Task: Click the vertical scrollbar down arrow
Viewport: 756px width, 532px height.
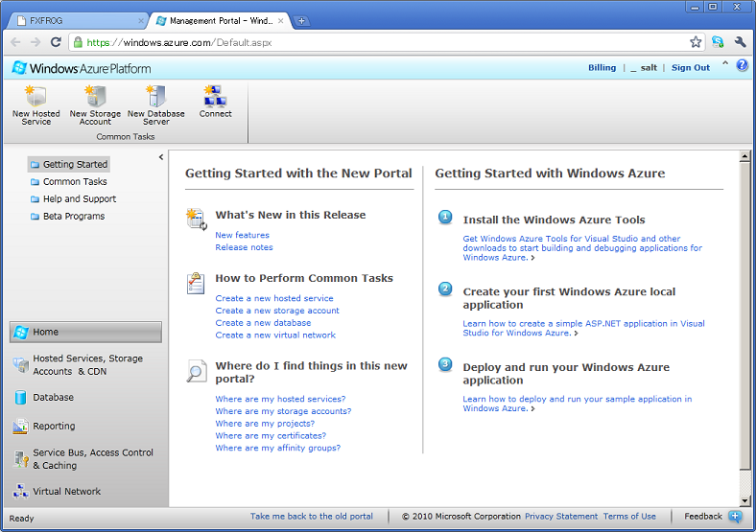Action: (745, 500)
